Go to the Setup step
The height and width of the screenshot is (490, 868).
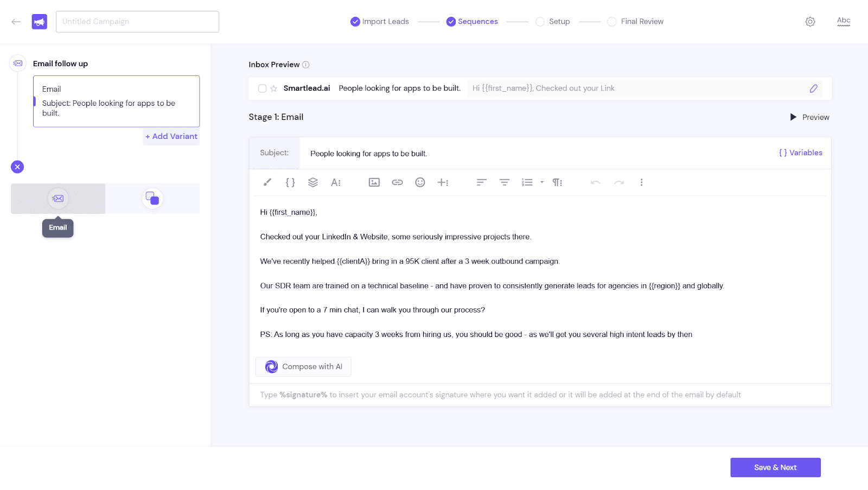pyautogui.click(x=553, y=22)
